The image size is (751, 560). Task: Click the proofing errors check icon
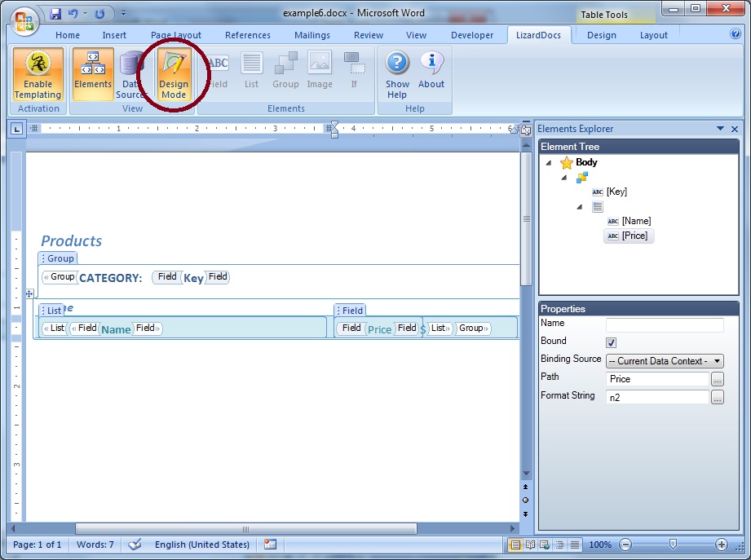(135, 545)
